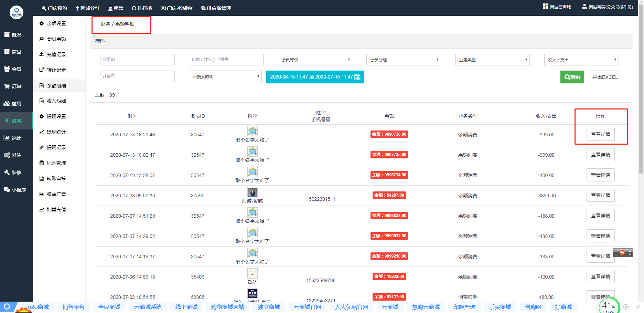Open 提现记录 withdrawal records
The width and height of the screenshot is (644, 313).
tap(53, 147)
